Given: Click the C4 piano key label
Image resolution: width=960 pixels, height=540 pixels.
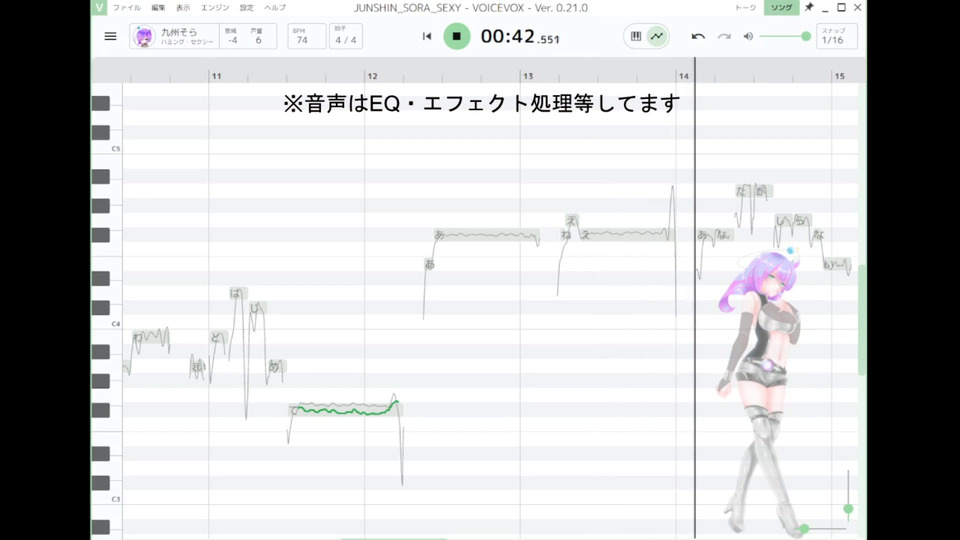Looking at the screenshot, I should pyautogui.click(x=116, y=324).
